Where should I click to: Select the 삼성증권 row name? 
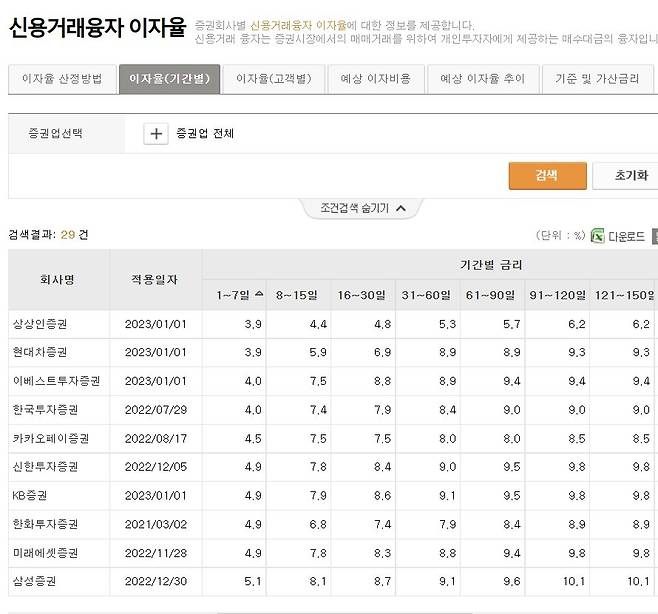(x=34, y=581)
